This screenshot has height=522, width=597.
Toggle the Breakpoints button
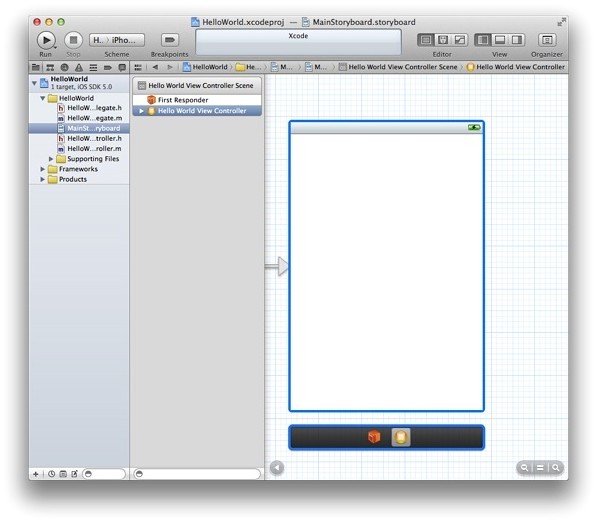[170, 40]
